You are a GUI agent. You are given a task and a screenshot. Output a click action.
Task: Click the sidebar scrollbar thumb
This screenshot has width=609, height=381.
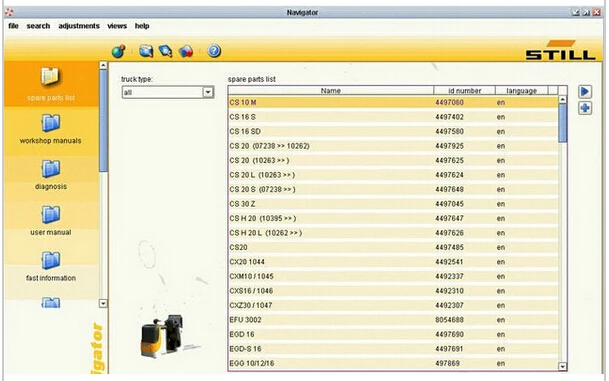(103, 120)
